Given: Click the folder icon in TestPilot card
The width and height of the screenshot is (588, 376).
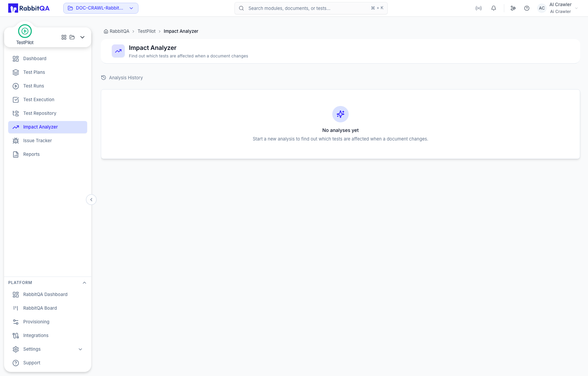Looking at the screenshot, I should (72, 37).
